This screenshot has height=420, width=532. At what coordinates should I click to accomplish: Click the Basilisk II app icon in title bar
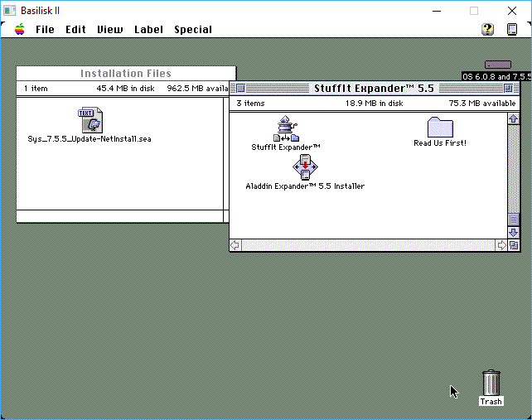[x=10, y=11]
